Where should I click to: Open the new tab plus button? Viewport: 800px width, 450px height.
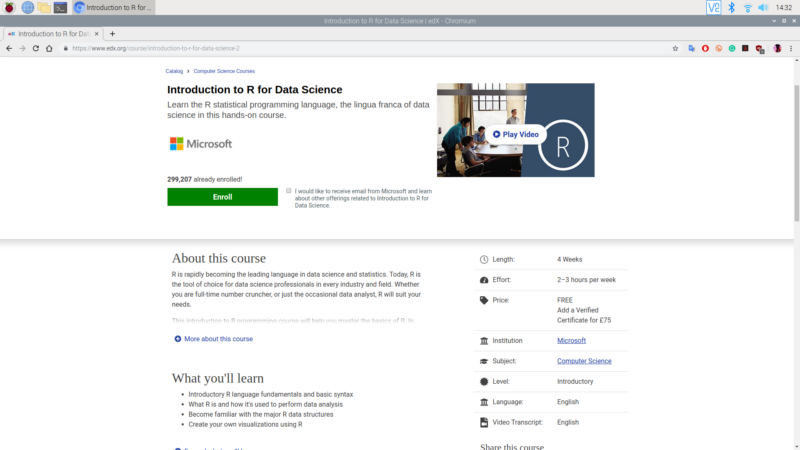[112, 34]
